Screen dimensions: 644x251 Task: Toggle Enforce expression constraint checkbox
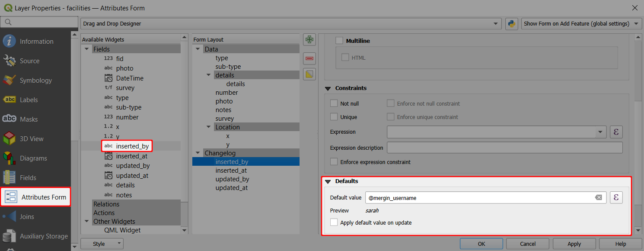point(334,162)
